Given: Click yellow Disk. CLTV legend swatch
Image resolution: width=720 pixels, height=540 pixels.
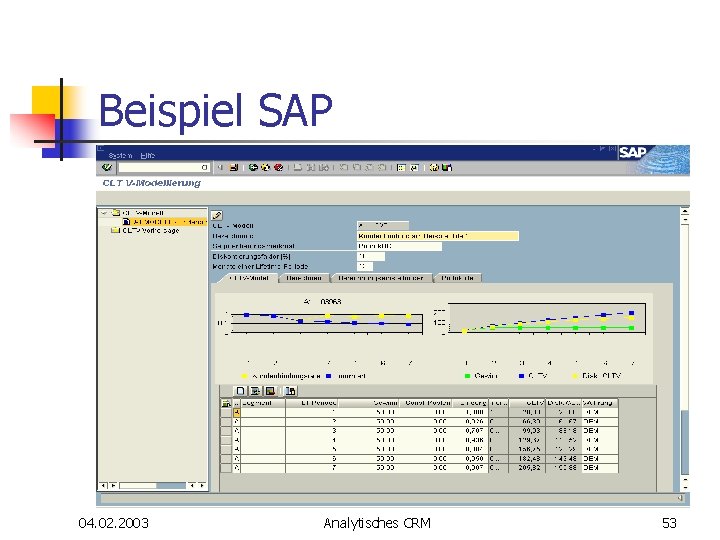Looking at the screenshot, I should click(x=574, y=376).
